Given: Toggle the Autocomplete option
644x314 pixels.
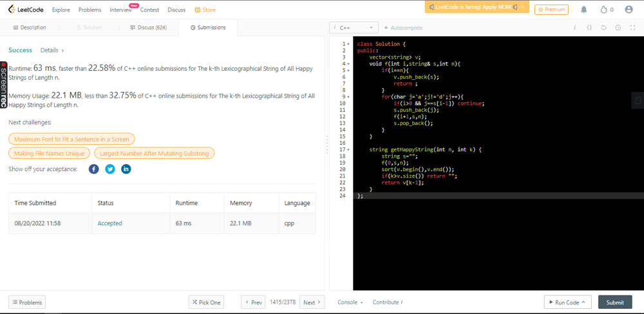Looking at the screenshot, I should point(403,28).
